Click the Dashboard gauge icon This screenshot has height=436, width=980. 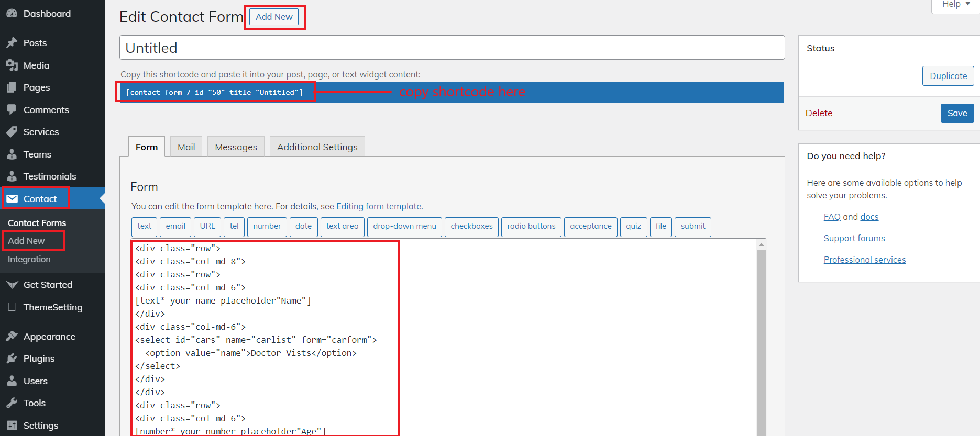[x=12, y=14]
